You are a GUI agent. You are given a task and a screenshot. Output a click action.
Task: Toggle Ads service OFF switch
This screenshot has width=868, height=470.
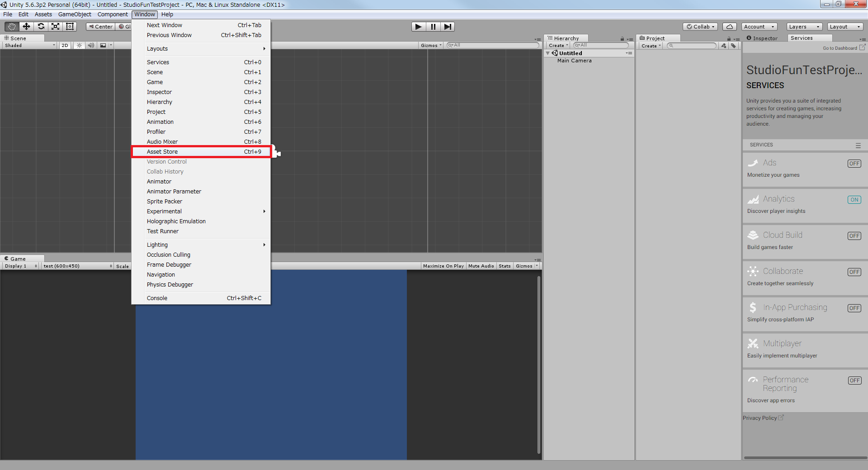coord(854,164)
